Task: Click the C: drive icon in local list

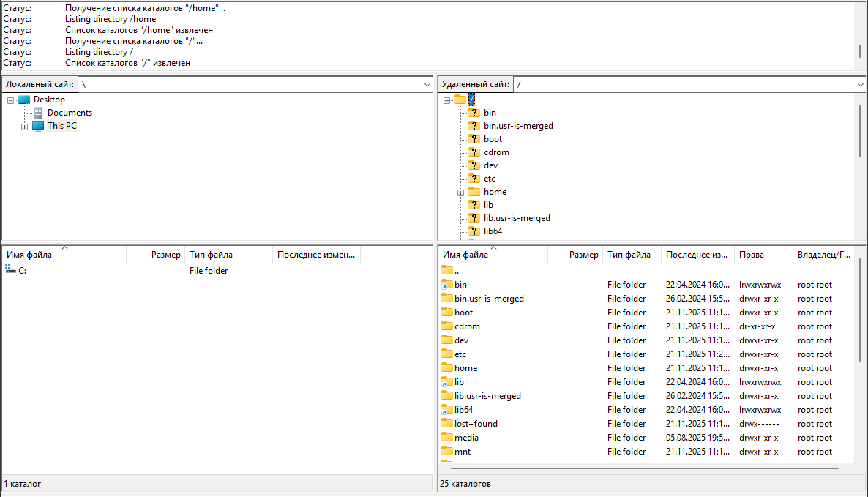Action: click(x=10, y=271)
